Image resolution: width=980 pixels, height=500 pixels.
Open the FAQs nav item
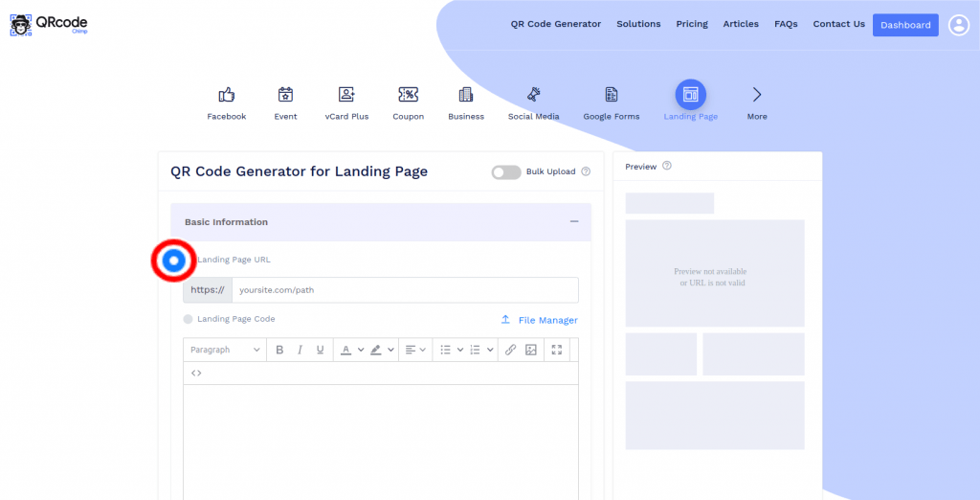(x=786, y=24)
